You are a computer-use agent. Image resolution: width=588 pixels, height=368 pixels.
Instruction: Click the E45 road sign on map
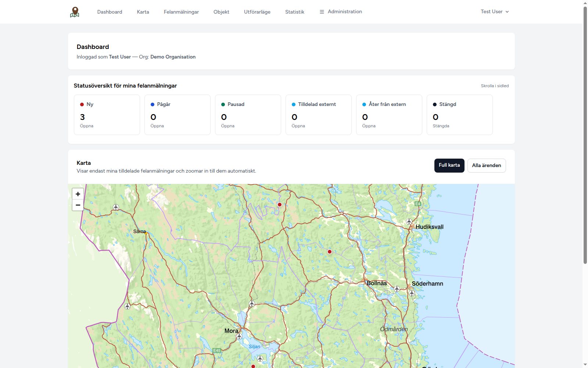(x=217, y=350)
